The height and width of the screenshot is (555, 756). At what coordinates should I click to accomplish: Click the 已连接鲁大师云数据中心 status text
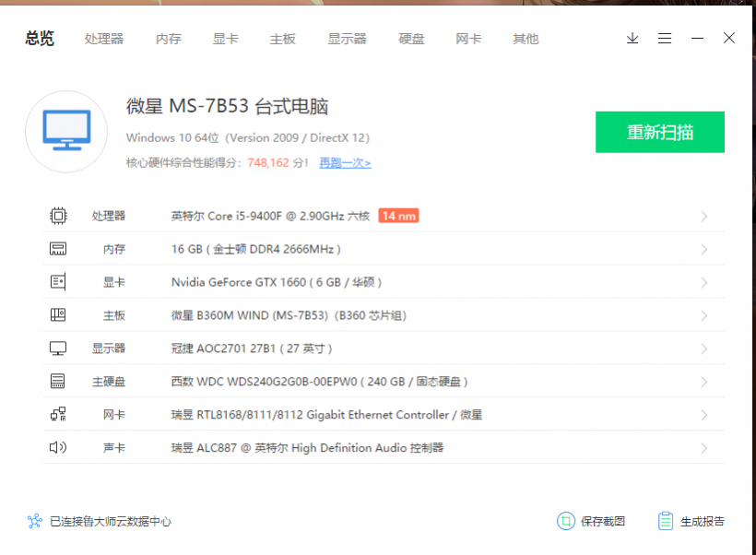point(111,521)
